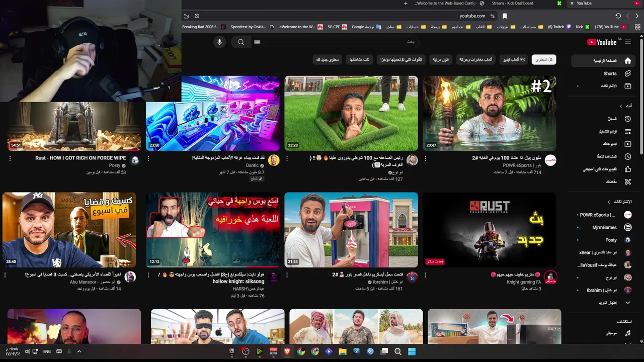Image resolution: width=644 pixels, height=362 pixels.
Task: Open Your clips scissors item in sidebar
Action: pos(604,182)
